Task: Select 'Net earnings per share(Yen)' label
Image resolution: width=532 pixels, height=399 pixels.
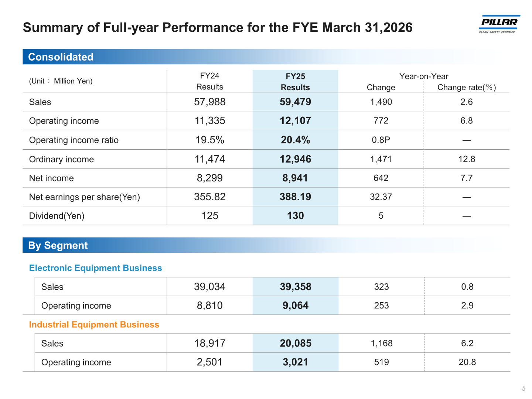Action: pyautogui.click(x=85, y=197)
